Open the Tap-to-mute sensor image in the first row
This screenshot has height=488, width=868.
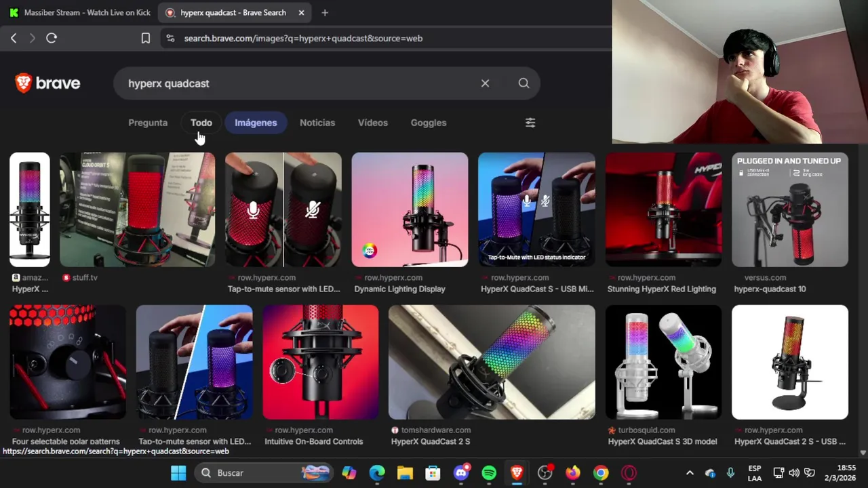tap(283, 209)
